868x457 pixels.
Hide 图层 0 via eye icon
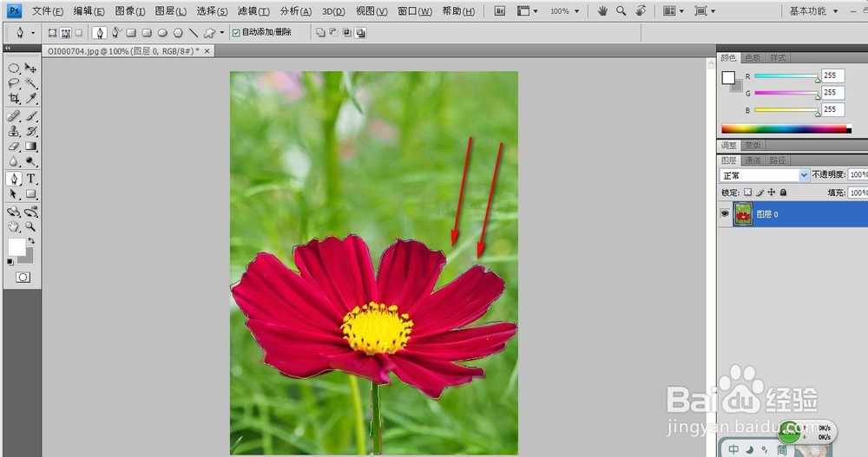[725, 213]
